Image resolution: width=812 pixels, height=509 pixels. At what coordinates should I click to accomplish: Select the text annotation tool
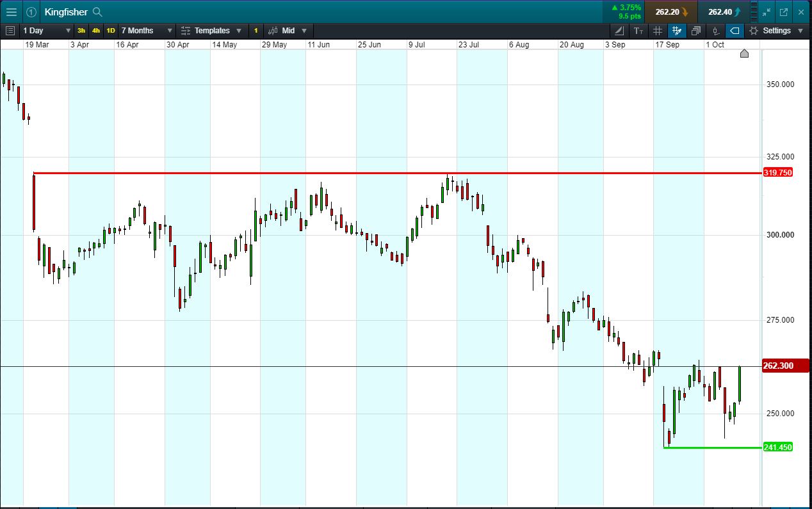coord(638,30)
